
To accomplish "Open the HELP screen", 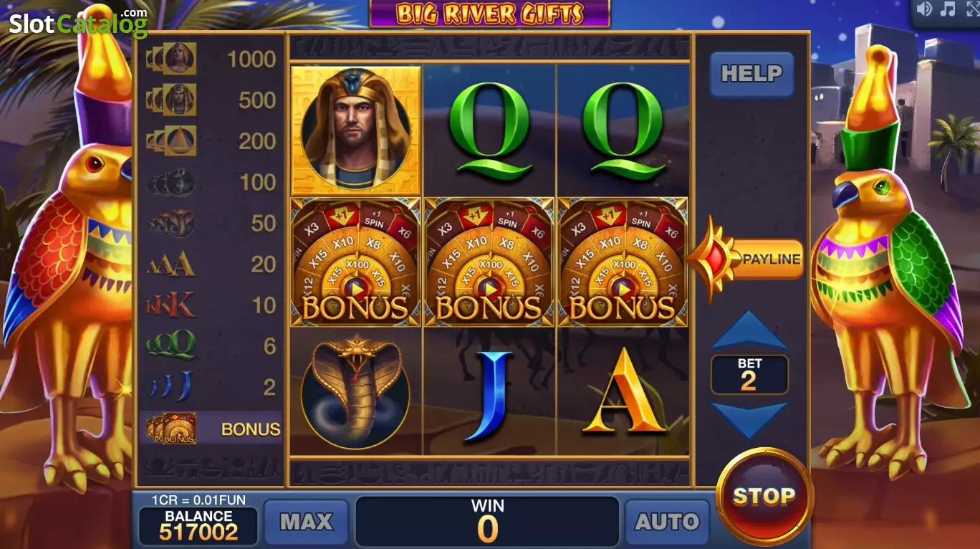I will (751, 73).
